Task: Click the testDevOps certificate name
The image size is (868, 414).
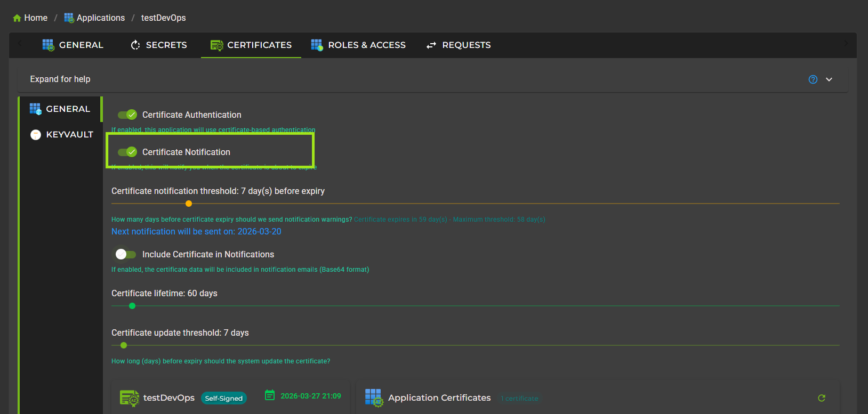Action: 169,398
